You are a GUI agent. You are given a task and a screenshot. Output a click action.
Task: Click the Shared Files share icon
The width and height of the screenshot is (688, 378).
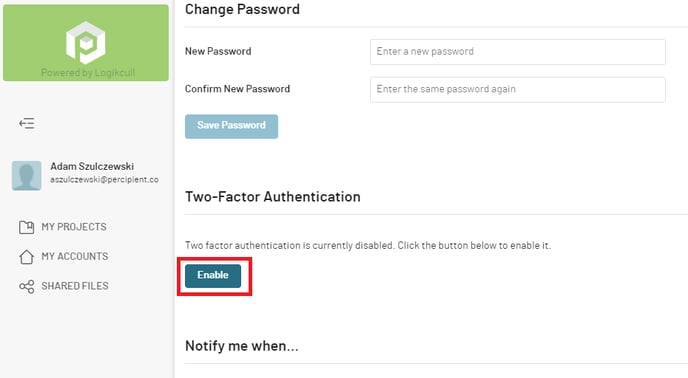[26, 286]
